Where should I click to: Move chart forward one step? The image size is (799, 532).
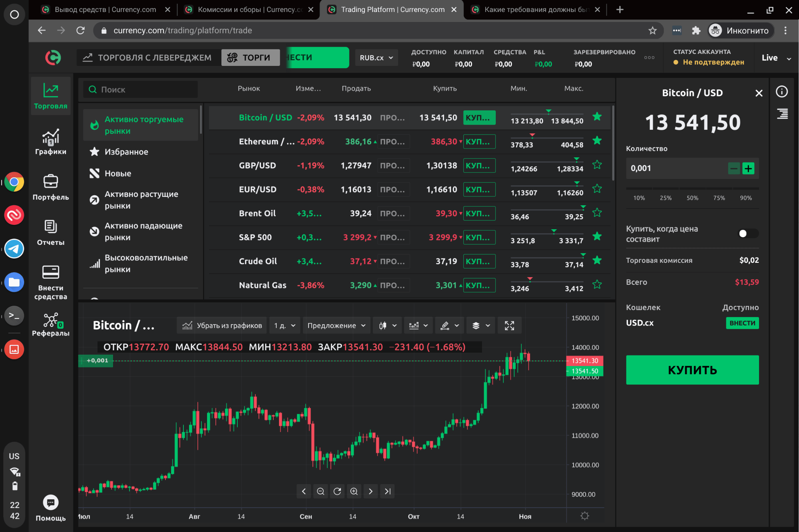click(x=371, y=491)
